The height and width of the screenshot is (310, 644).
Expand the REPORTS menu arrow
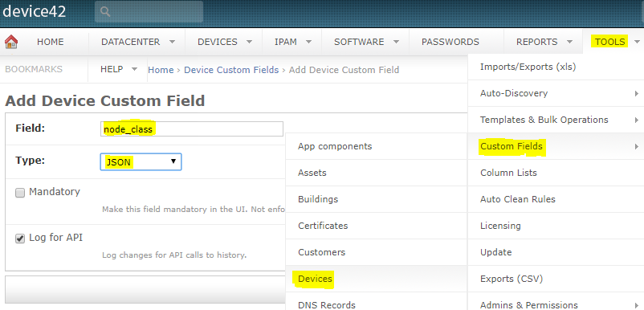click(569, 42)
